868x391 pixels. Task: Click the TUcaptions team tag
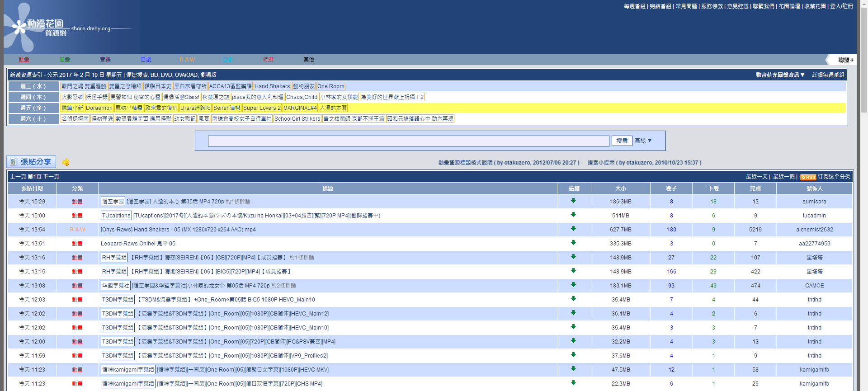(x=116, y=216)
